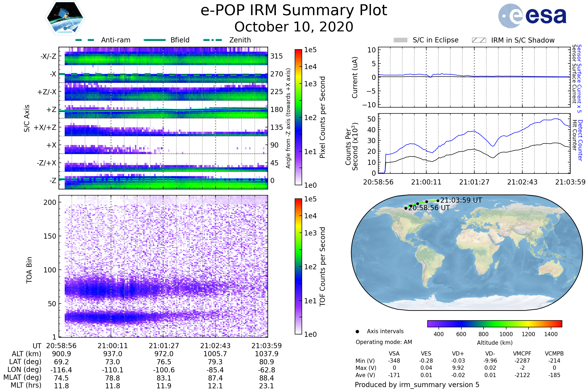
Task: Click the Operating mode: AM text
Action: pyautogui.click(x=384, y=342)
